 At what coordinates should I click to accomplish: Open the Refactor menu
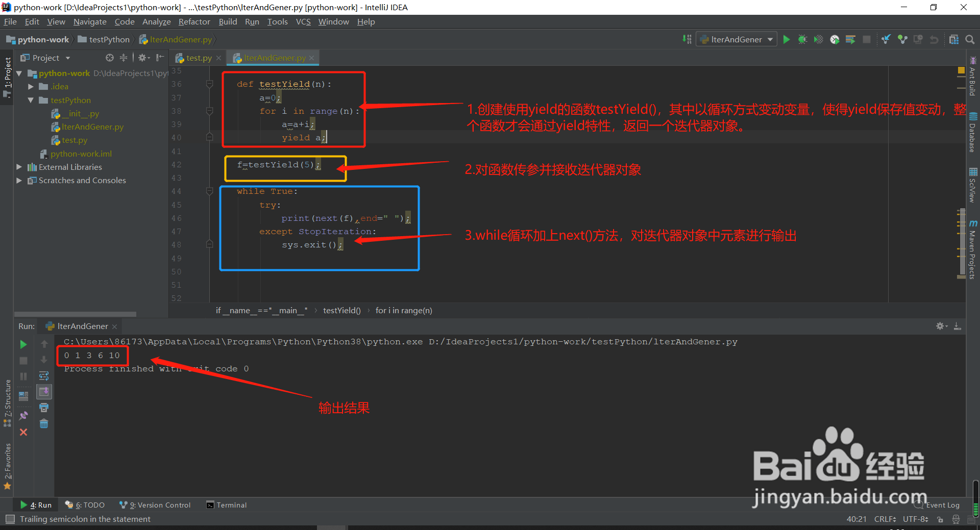coord(194,21)
